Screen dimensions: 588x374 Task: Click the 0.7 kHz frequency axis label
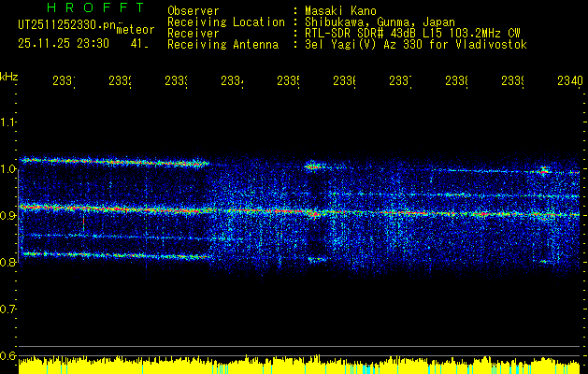[7, 309]
